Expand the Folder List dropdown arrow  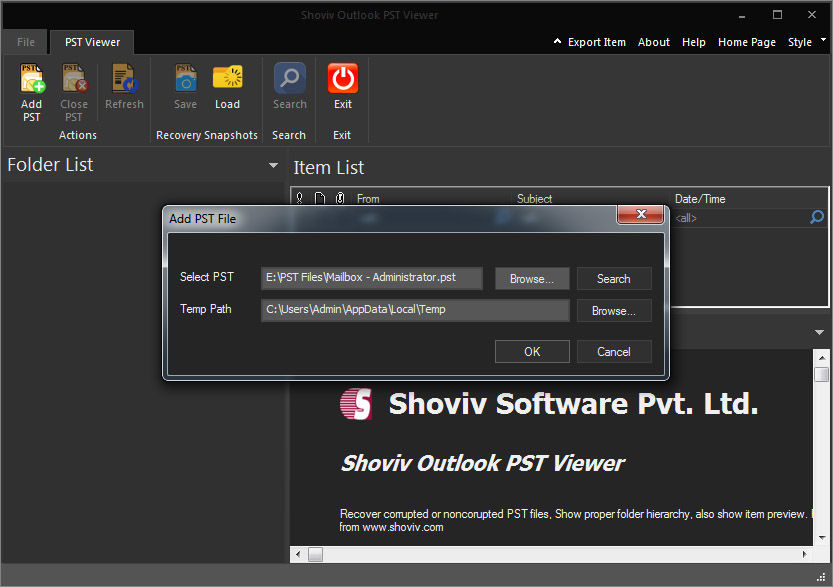[273, 165]
